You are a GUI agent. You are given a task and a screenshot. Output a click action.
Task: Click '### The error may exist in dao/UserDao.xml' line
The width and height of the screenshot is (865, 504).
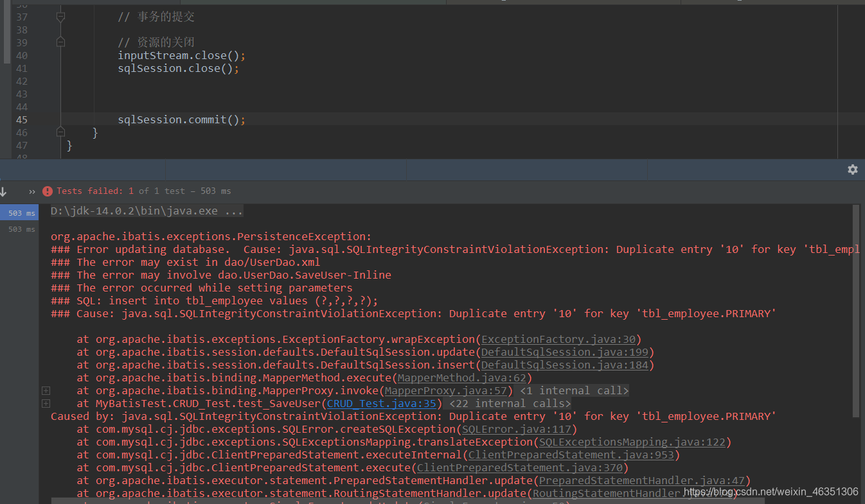tap(186, 262)
